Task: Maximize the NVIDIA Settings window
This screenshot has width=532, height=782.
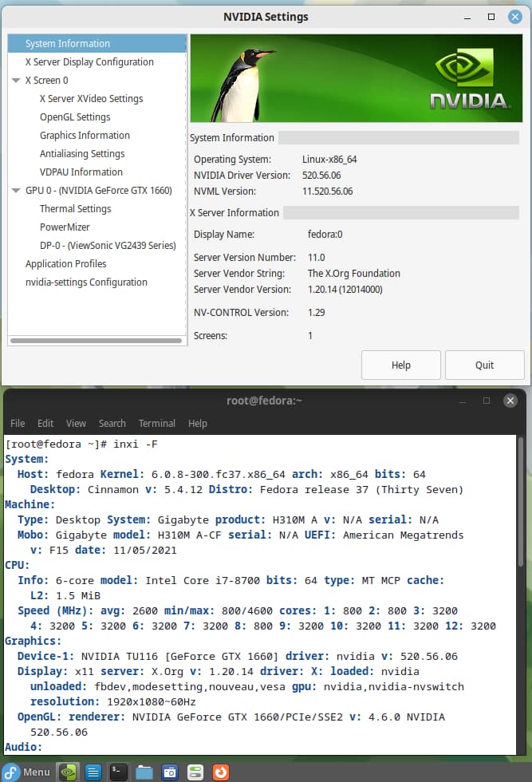Action: tap(491, 17)
